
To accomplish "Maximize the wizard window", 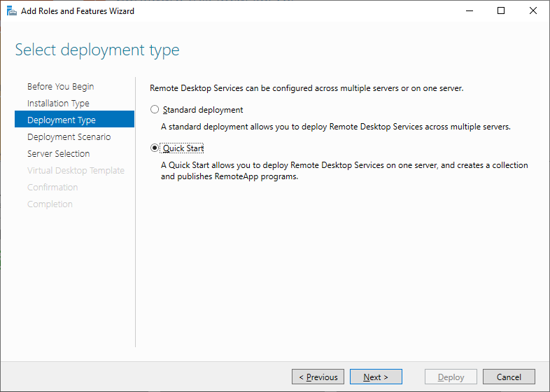I will pyautogui.click(x=501, y=11).
